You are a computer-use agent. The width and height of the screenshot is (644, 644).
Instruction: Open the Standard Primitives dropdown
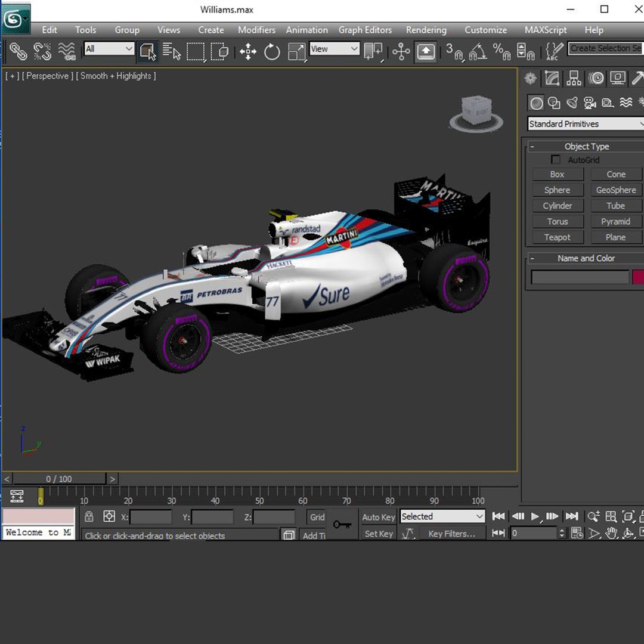click(586, 124)
